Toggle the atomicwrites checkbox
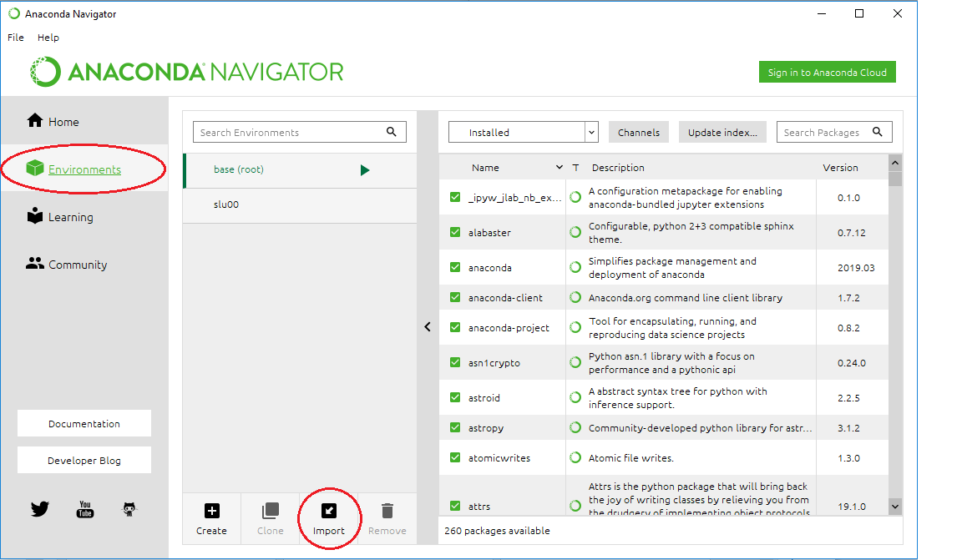The width and height of the screenshot is (962, 560). 455,457
